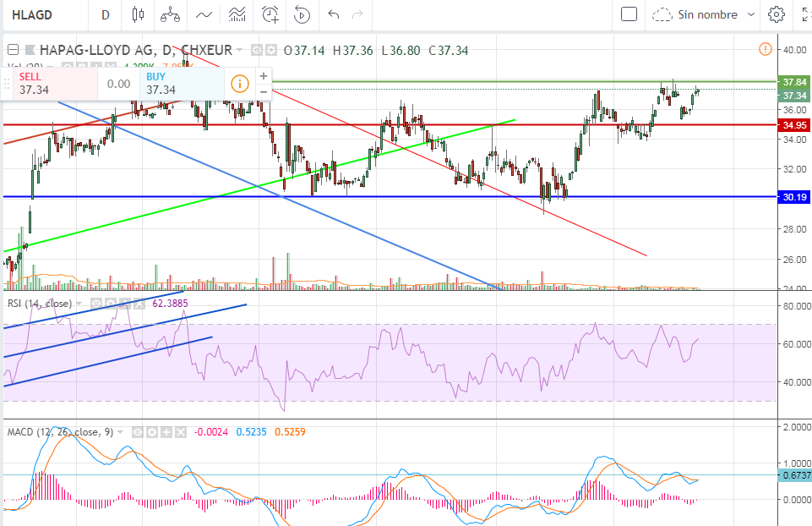Open indicator templates
The width and height of the screenshot is (812, 526).
tap(237, 14)
